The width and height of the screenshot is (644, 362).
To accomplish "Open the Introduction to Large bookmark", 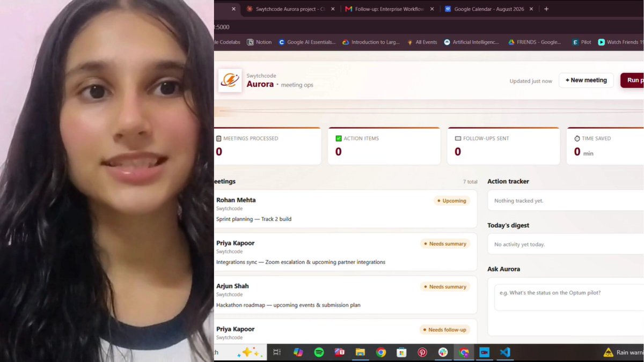I will coord(371,42).
